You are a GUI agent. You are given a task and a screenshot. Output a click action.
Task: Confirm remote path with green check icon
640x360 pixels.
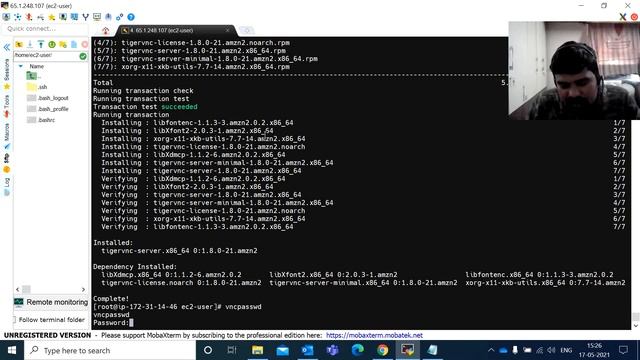pos(83,56)
